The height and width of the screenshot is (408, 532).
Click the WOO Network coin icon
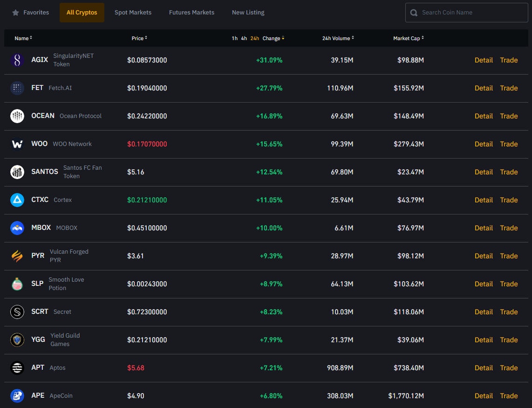(x=17, y=144)
